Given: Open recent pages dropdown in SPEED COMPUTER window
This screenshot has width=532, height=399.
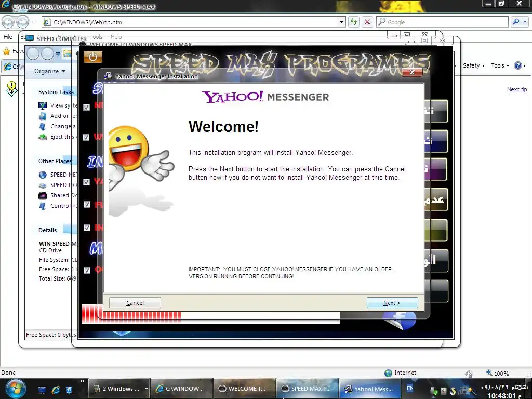Looking at the screenshot, I should pyautogui.click(x=58, y=54).
